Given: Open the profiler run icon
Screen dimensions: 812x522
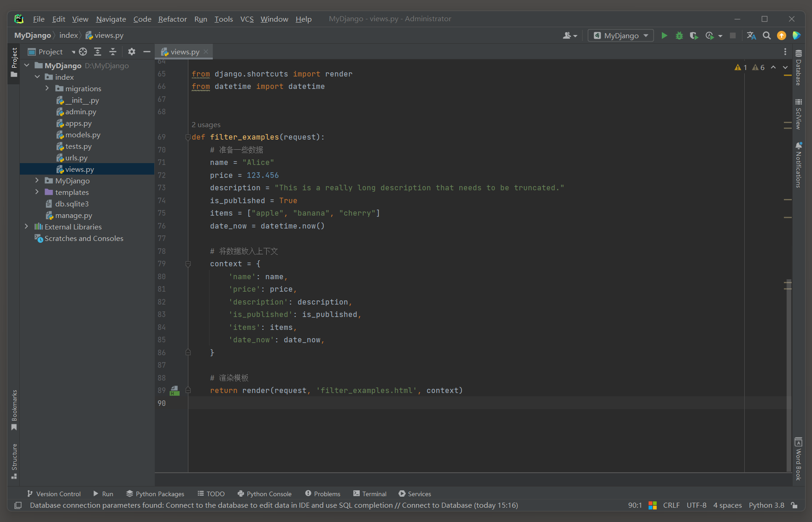Looking at the screenshot, I should (710, 35).
